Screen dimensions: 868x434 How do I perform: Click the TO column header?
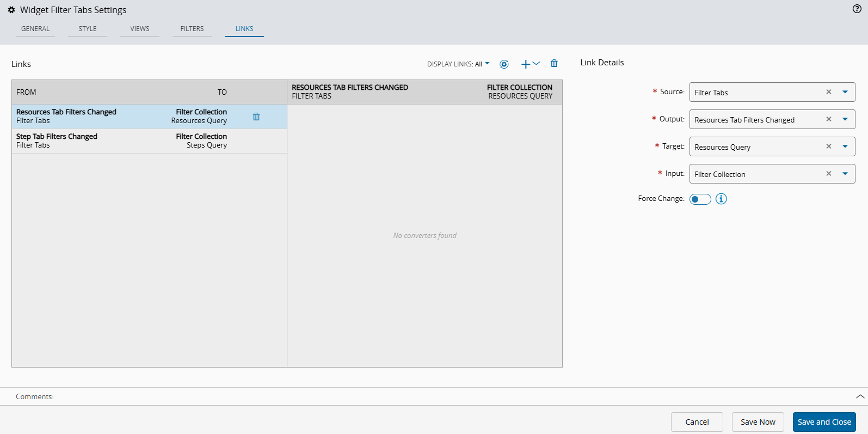(222, 92)
